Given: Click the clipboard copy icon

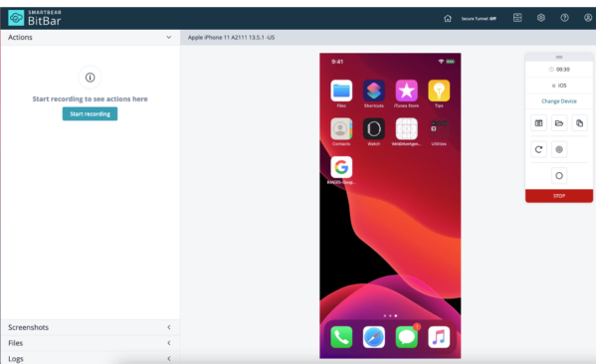Looking at the screenshot, I should coord(579,123).
